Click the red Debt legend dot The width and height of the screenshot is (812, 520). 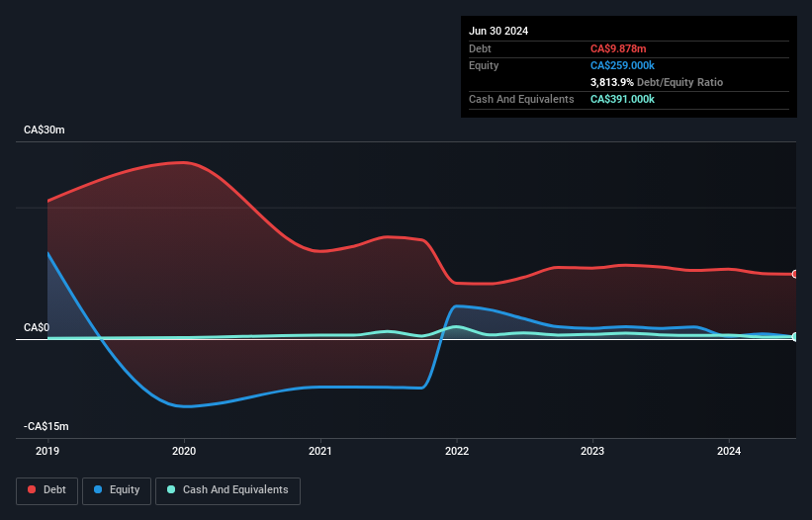tap(32, 489)
